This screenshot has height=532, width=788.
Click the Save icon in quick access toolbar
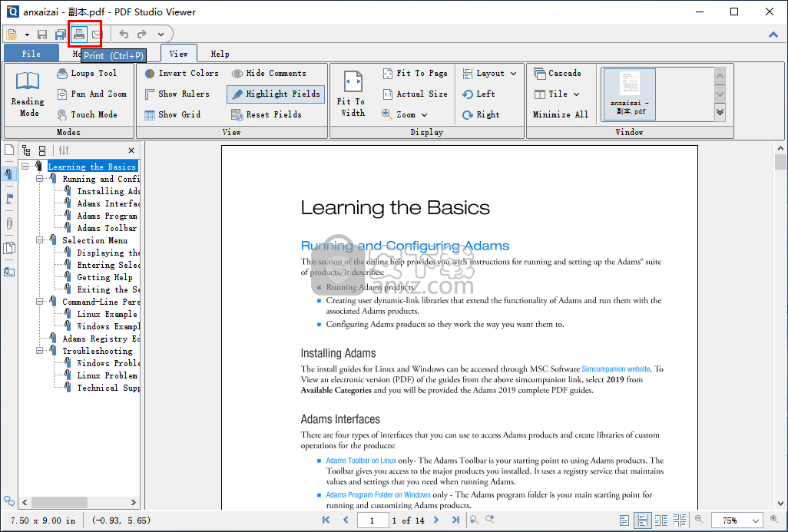[42, 34]
